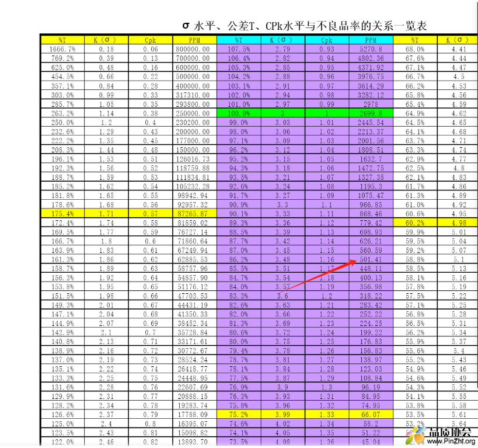Select the yellow cell 75.2%

click(x=239, y=415)
